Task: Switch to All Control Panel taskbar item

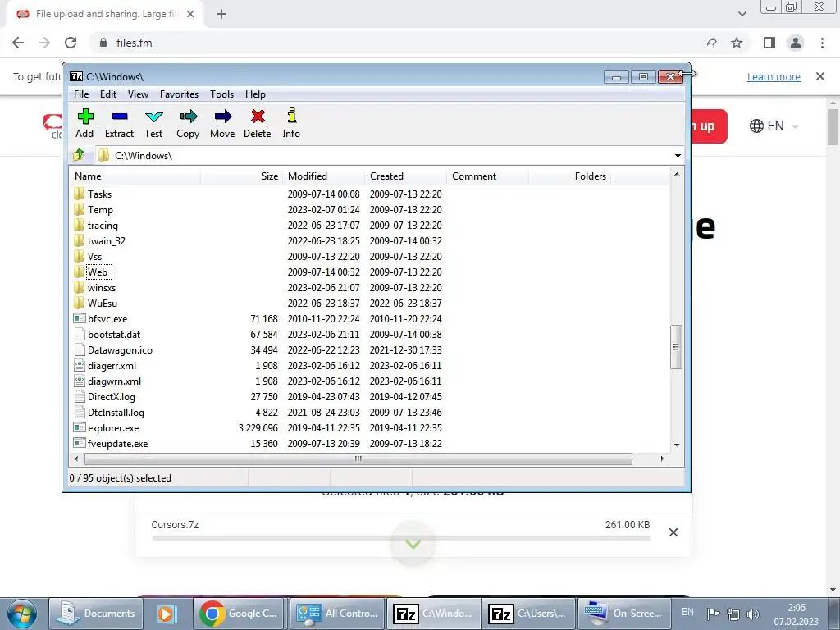Action: [337, 614]
